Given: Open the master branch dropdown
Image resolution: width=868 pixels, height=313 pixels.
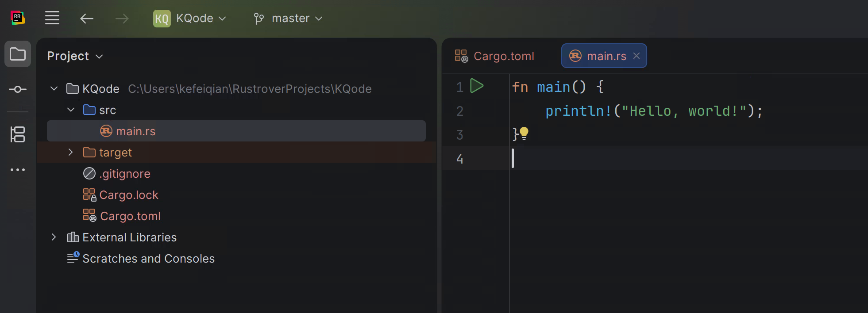Looking at the screenshot, I should 288,19.
